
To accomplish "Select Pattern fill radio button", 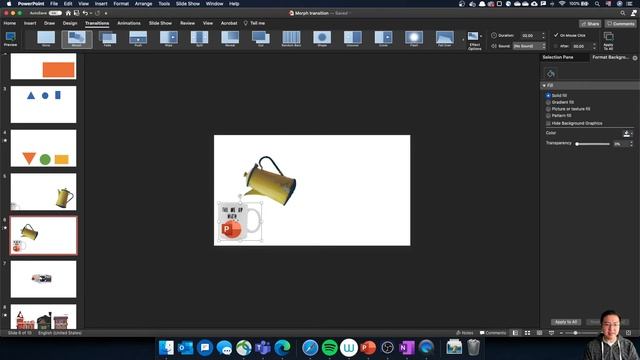I will point(548,116).
